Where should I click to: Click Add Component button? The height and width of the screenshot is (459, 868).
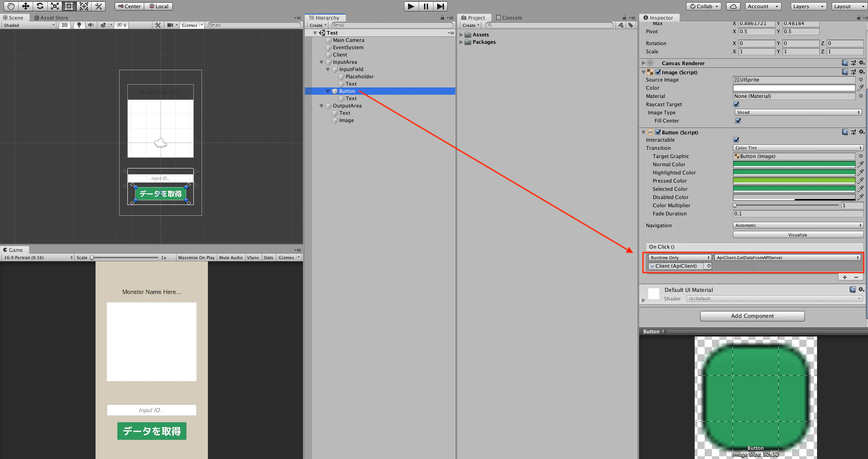coord(752,316)
